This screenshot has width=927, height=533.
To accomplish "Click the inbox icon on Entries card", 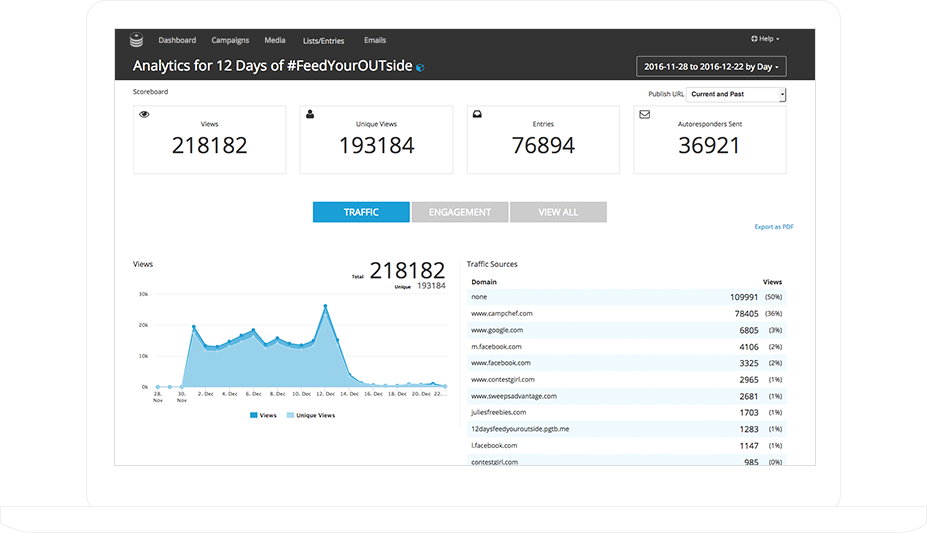I will (x=477, y=114).
